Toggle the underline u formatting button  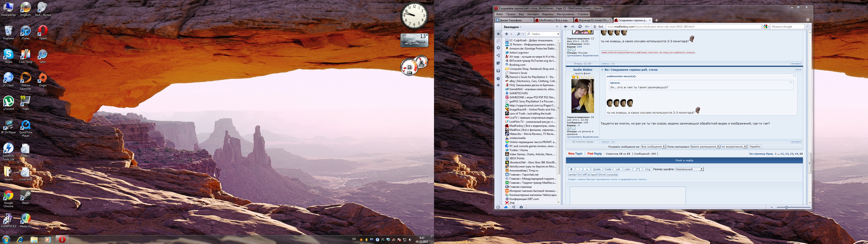(x=587, y=169)
